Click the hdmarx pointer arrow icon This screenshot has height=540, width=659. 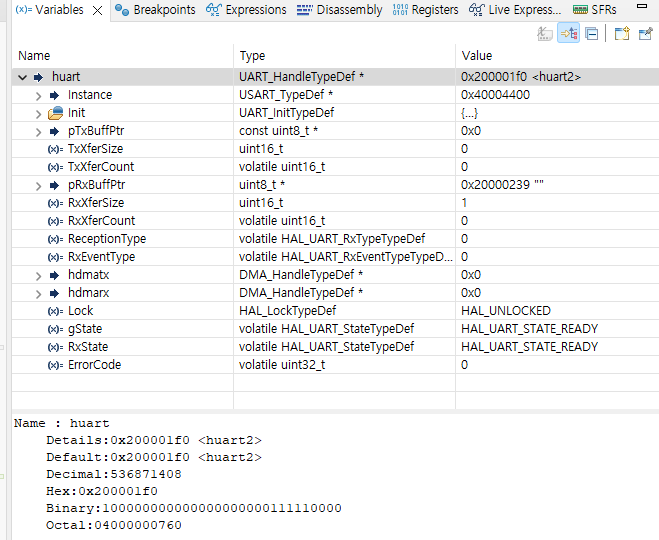[55, 293]
